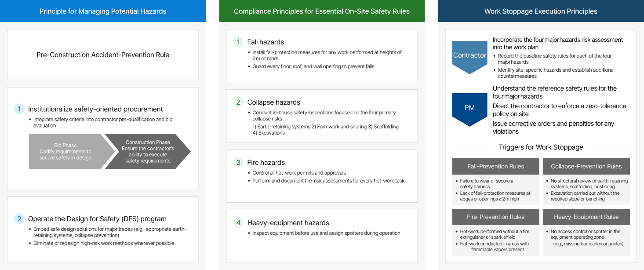The width and height of the screenshot is (644, 270).
Task: Click the Fall-Prevention Rules label
Action: tap(495, 166)
